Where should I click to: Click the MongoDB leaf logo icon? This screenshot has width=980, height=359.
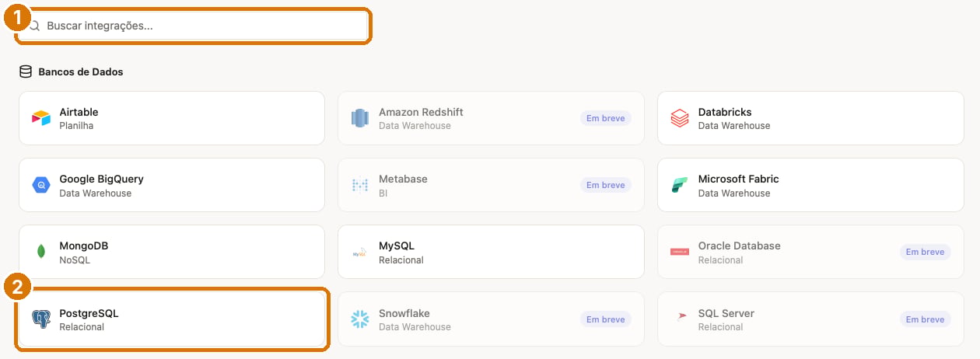[x=41, y=252]
